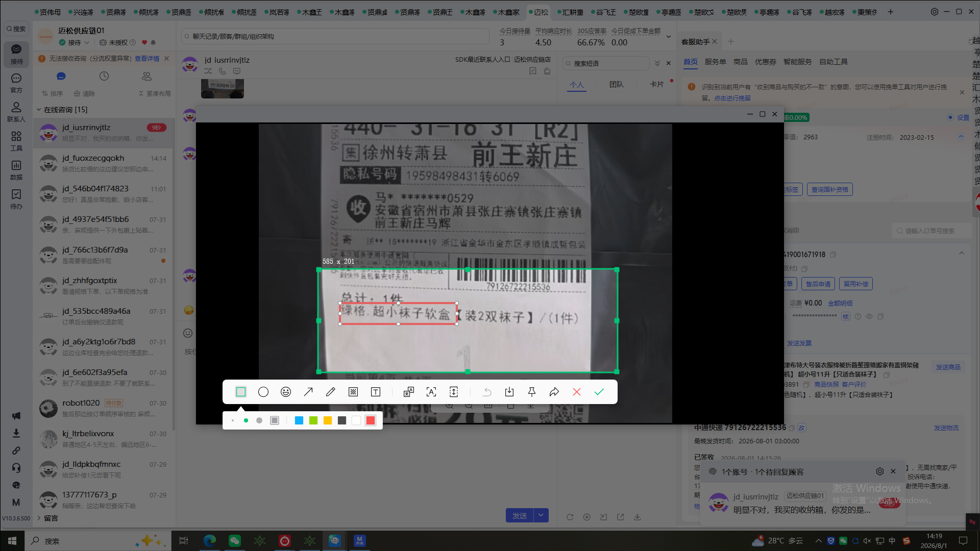The height and width of the screenshot is (551, 980).
Task: Switch to the 商品 tab
Action: [741, 62]
